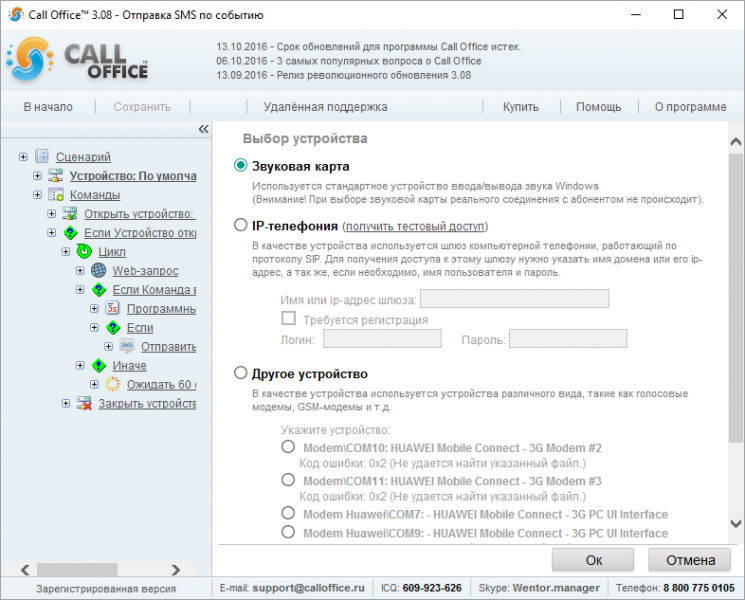Select the Звуковая карта radio option
Image resolution: width=745 pixels, height=600 pixels.
click(x=241, y=165)
